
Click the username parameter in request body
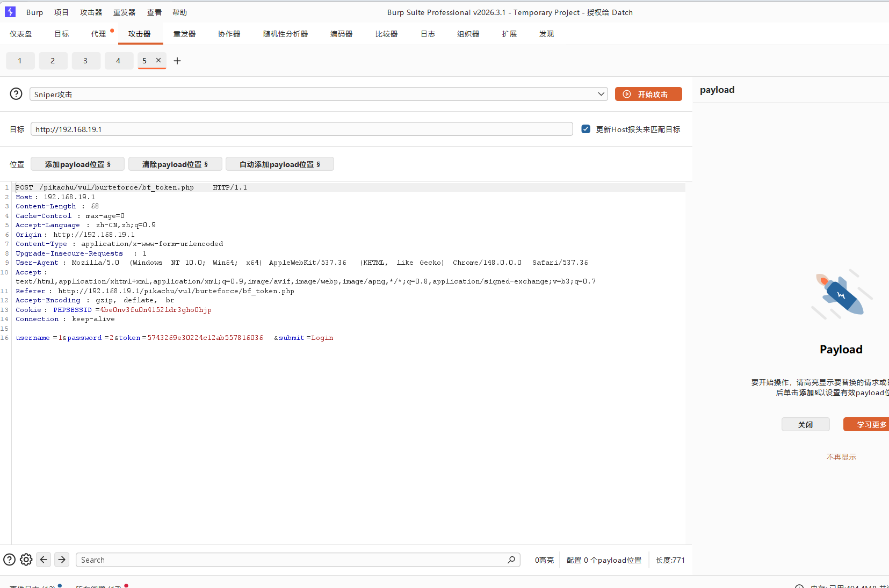pyautogui.click(x=33, y=338)
